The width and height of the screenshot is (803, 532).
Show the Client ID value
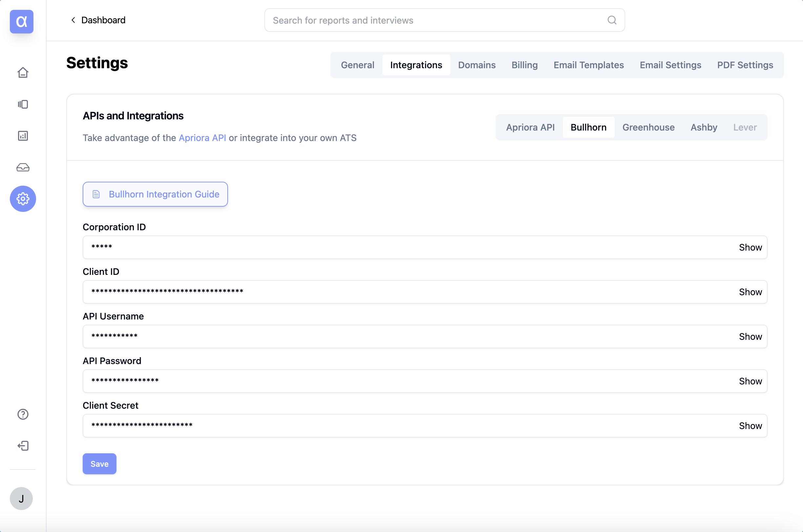(750, 292)
